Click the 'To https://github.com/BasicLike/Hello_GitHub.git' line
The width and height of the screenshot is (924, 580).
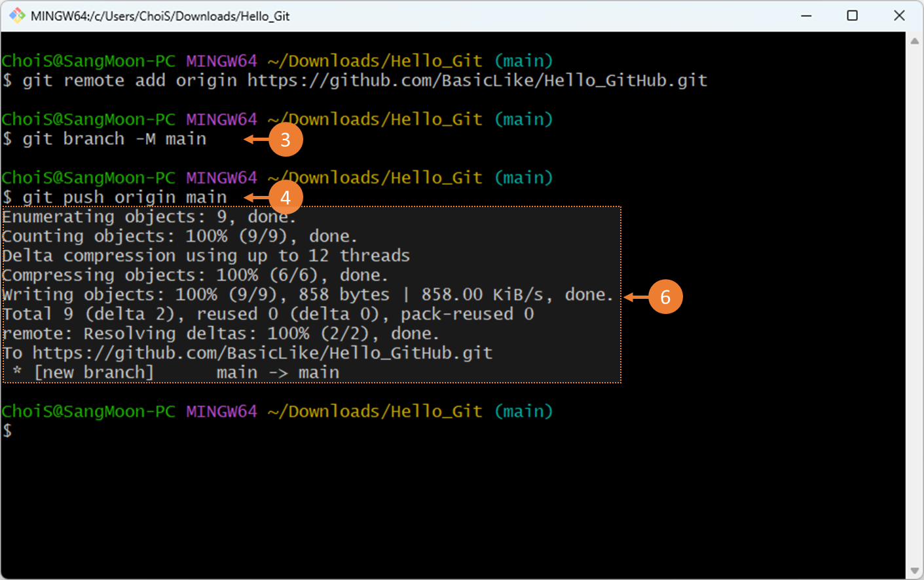pyautogui.click(x=248, y=353)
